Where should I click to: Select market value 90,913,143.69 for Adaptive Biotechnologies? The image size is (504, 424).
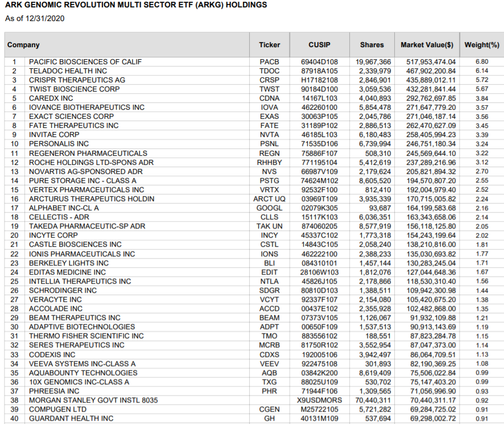pos(433,327)
